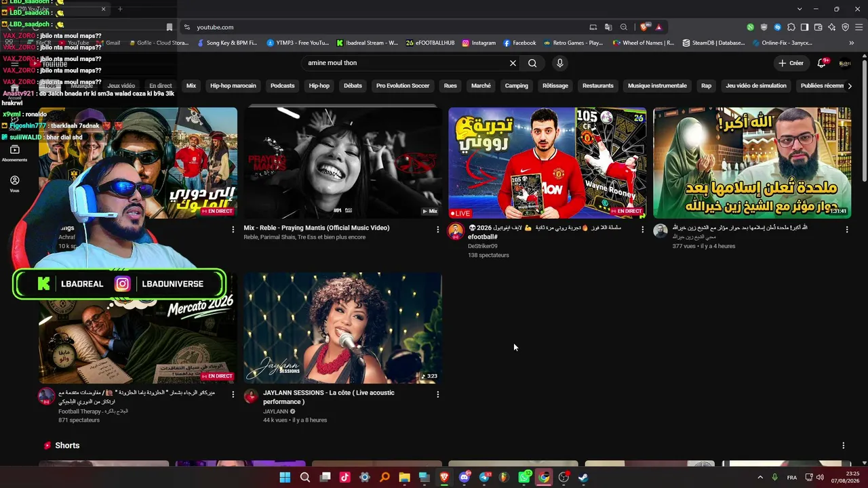
Task: Open the Brave VPN shield icon
Action: pyautogui.click(x=845, y=27)
